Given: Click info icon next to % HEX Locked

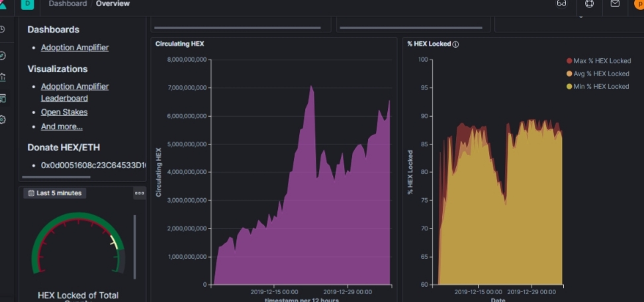Looking at the screenshot, I should pos(455,44).
